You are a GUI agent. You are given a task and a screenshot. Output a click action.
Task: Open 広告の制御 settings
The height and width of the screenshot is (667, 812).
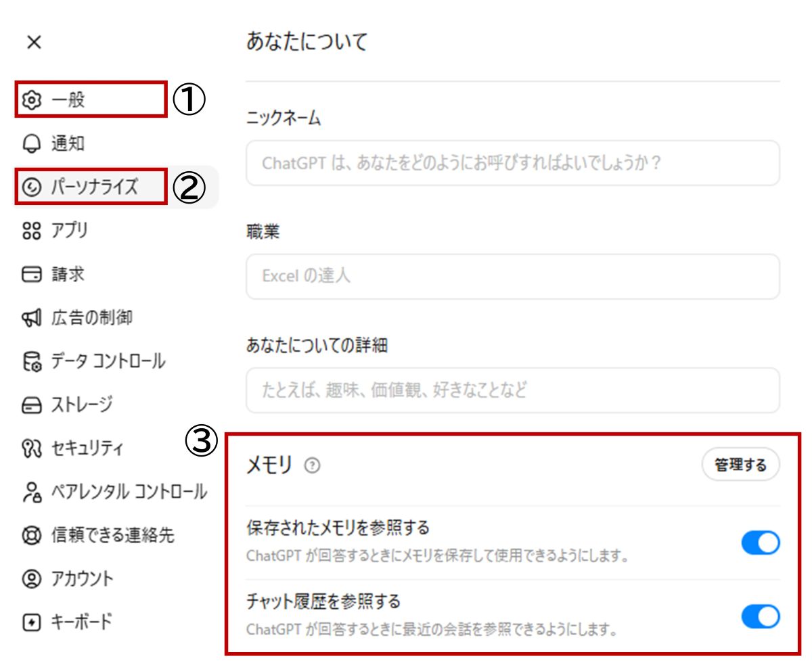[x=116, y=318]
